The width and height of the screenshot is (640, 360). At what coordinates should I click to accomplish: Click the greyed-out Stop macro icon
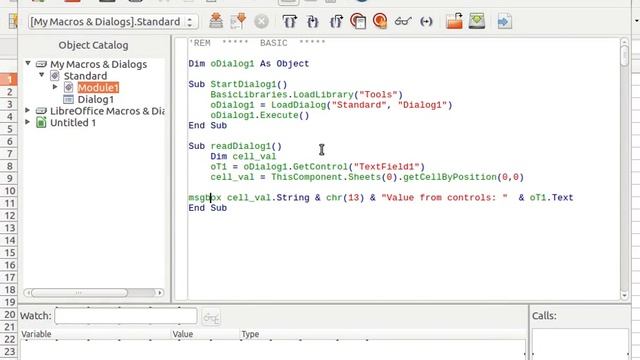[x=261, y=21]
